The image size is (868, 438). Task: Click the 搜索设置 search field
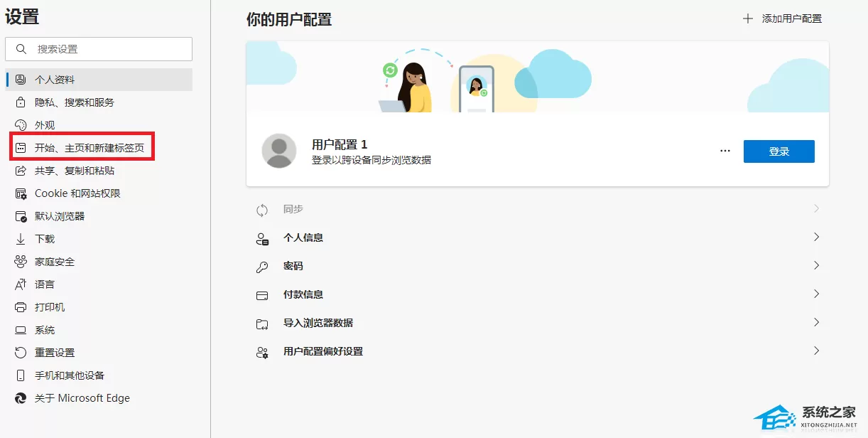pos(99,49)
